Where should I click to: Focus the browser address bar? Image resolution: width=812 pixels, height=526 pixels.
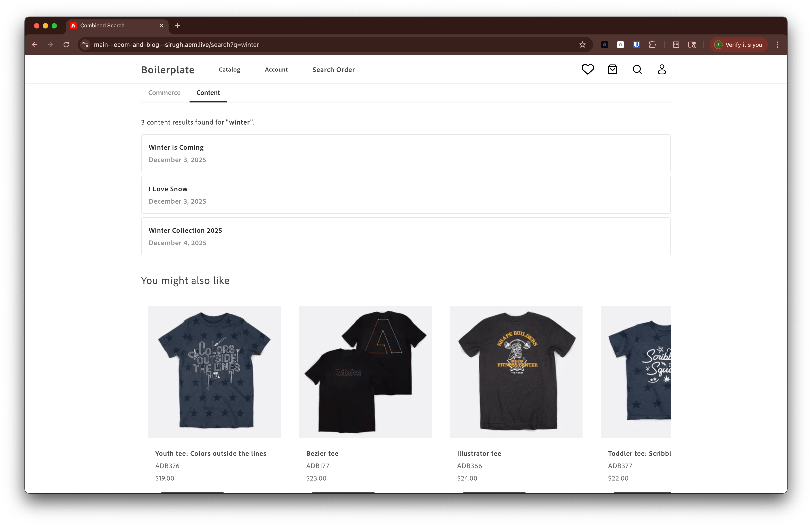[x=239, y=44]
